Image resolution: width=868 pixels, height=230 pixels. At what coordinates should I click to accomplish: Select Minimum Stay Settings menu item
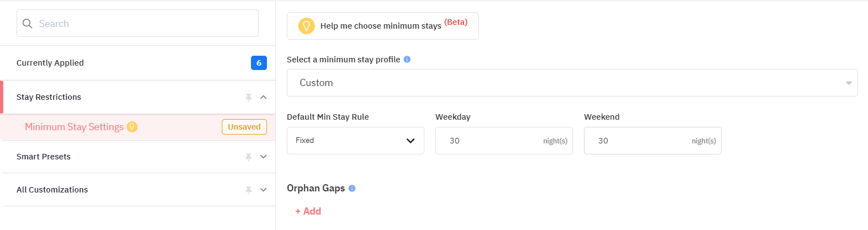tap(138, 127)
